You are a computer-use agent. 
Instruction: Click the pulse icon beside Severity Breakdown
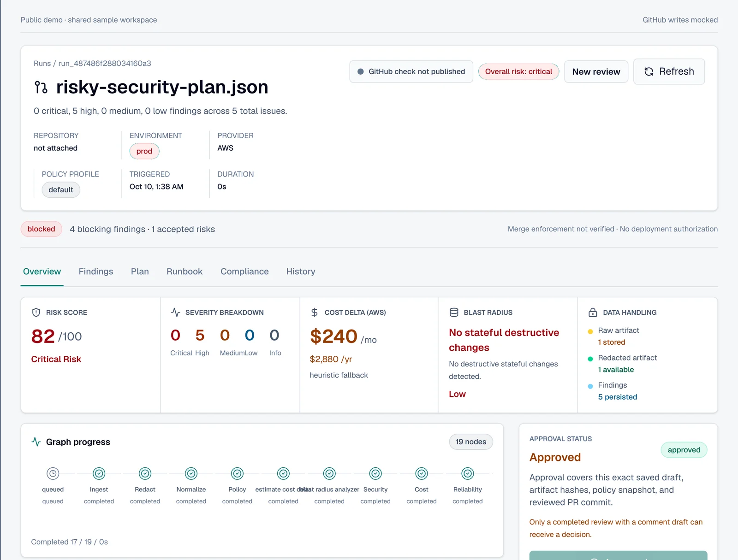(x=175, y=312)
